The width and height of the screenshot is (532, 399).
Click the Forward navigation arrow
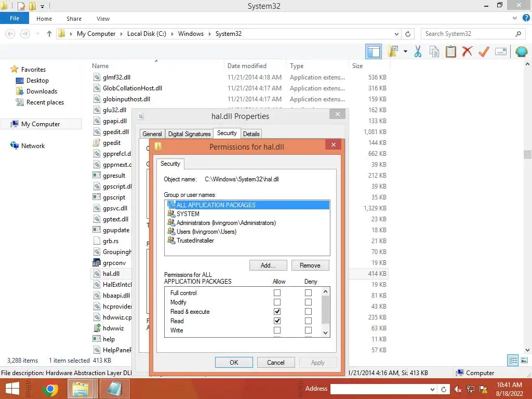(25, 34)
